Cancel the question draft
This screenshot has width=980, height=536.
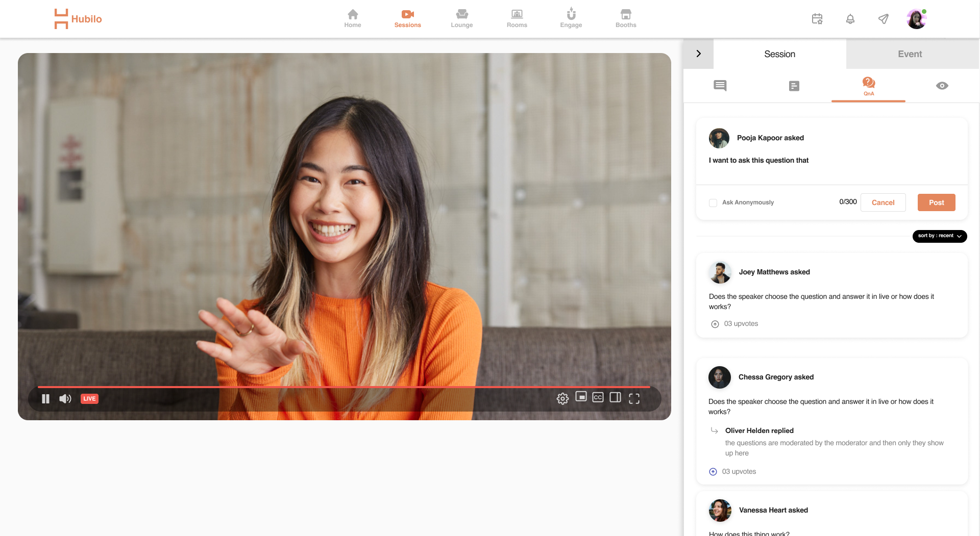(x=883, y=202)
